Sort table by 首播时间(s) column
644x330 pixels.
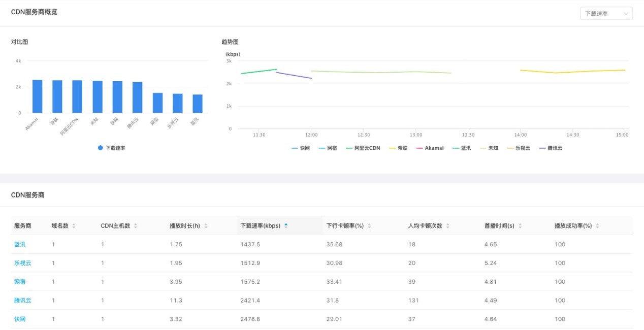(503, 226)
